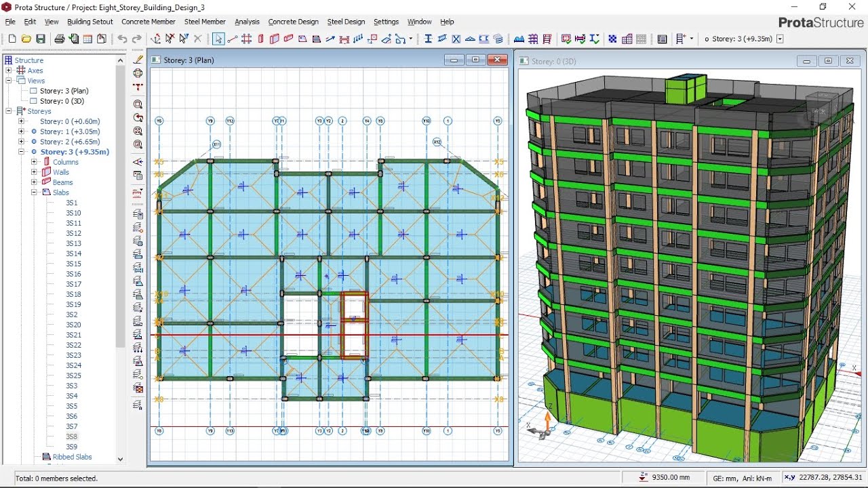Click the tree panel scroll down arrow
Image resolution: width=868 pixels, height=488 pixels.
(121, 459)
